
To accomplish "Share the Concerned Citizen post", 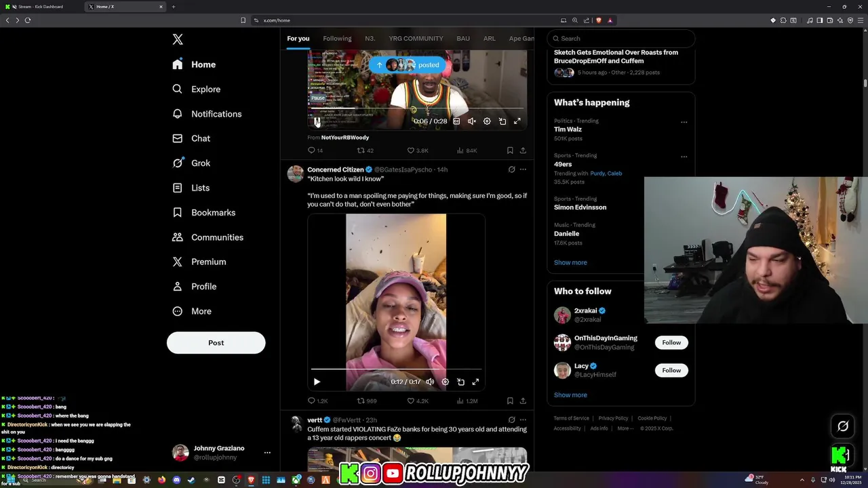I will (x=523, y=401).
